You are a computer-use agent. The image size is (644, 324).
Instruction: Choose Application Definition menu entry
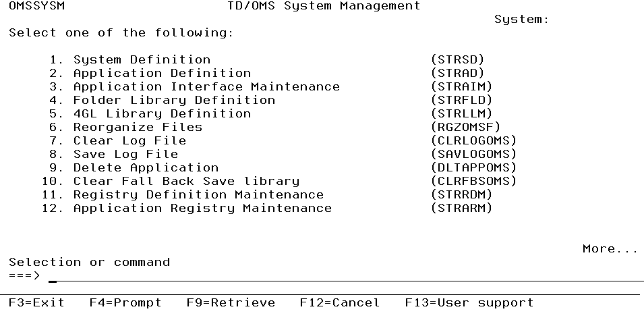(x=162, y=73)
